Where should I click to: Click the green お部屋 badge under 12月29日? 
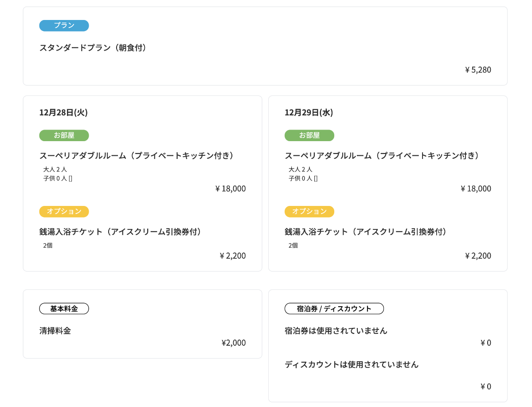309,135
